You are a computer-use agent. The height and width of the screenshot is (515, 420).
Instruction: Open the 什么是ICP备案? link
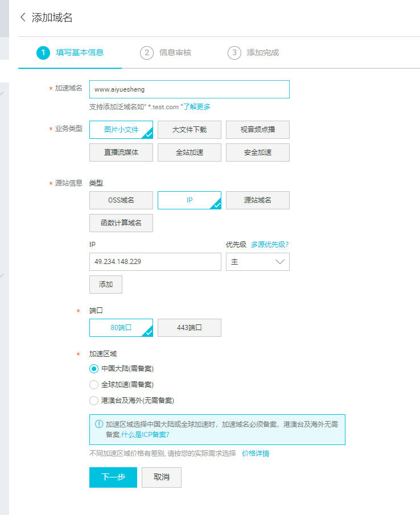click(x=145, y=435)
